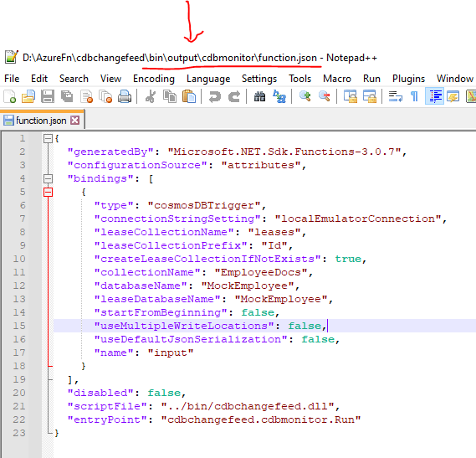Click the "disabled" key on line 20
The width and height of the screenshot is (476, 458).
point(100,393)
